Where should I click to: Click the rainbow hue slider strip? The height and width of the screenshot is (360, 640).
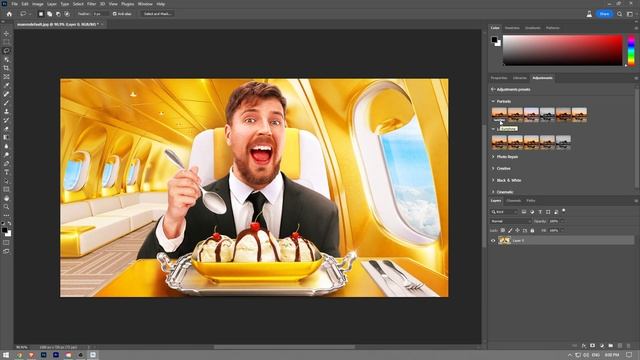(631, 50)
